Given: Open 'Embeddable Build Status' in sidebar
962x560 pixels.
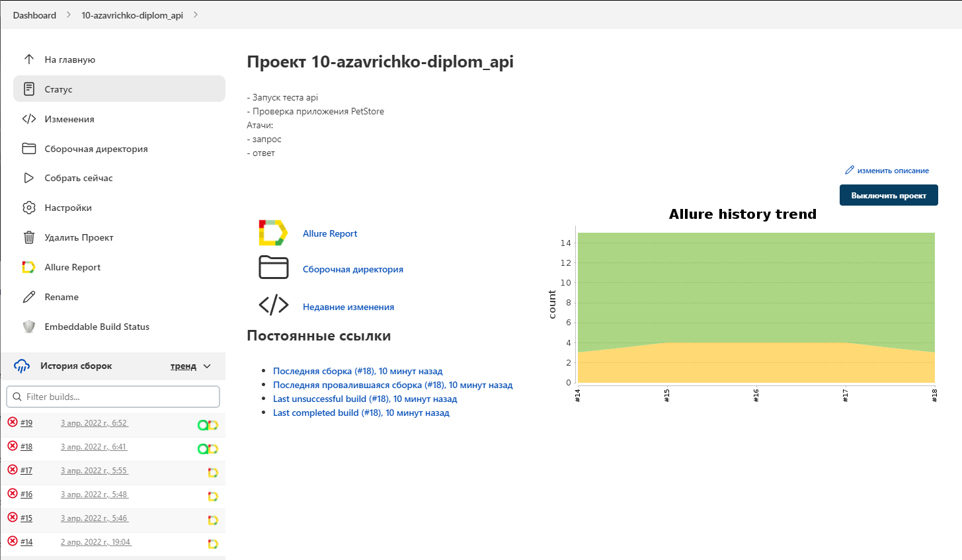Looking at the screenshot, I should click(x=119, y=327).
